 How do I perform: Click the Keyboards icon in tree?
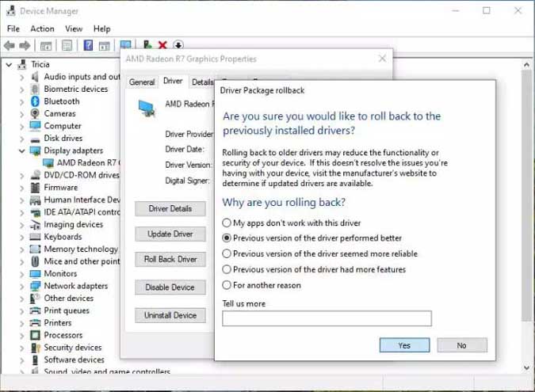(x=35, y=237)
